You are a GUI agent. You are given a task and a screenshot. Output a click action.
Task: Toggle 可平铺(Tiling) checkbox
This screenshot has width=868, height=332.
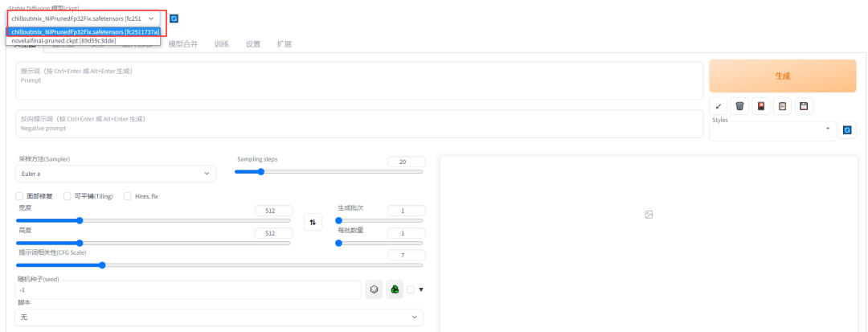pyautogui.click(x=68, y=196)
